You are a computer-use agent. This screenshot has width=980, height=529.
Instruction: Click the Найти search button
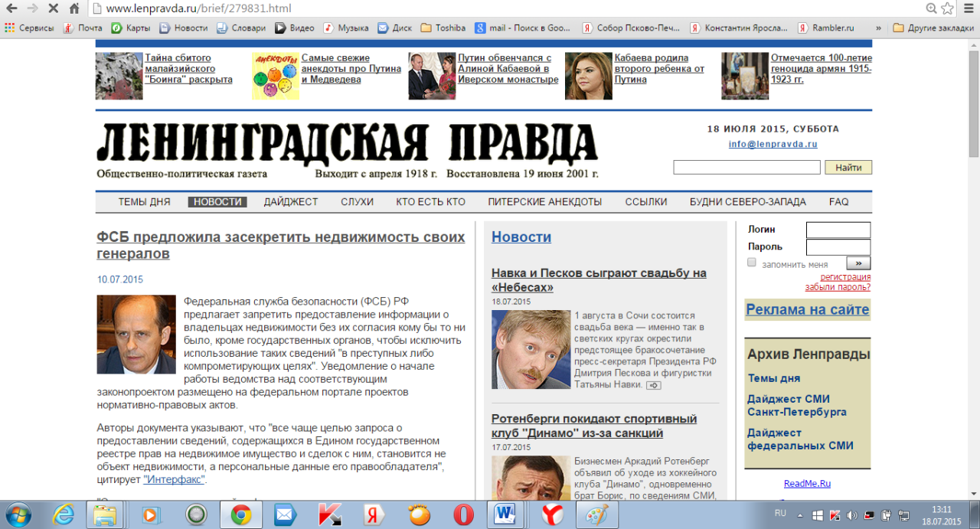848,167
